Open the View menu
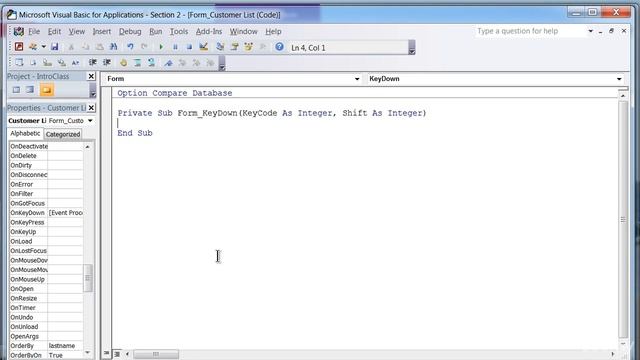Screen dimensions: 640x360 point(76,31)
